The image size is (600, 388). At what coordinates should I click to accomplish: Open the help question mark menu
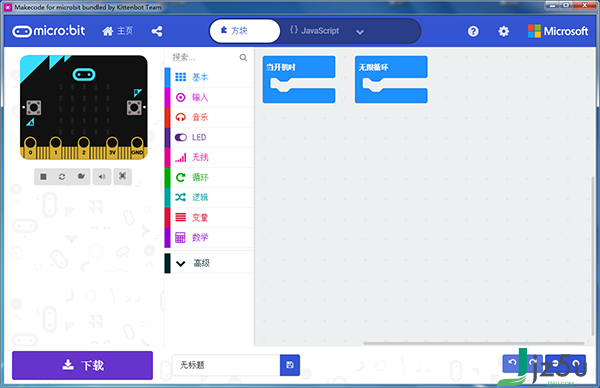473,31
